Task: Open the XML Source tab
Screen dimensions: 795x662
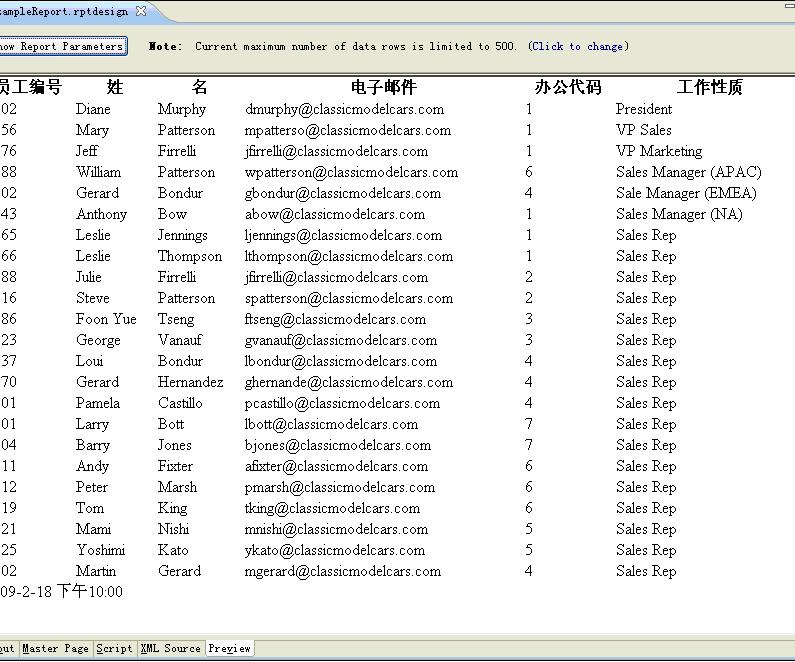Action: pos(170,648)
